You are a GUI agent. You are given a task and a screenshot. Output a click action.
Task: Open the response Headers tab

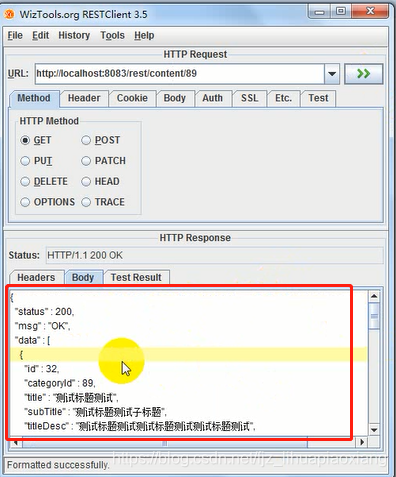tap(36, 277)
